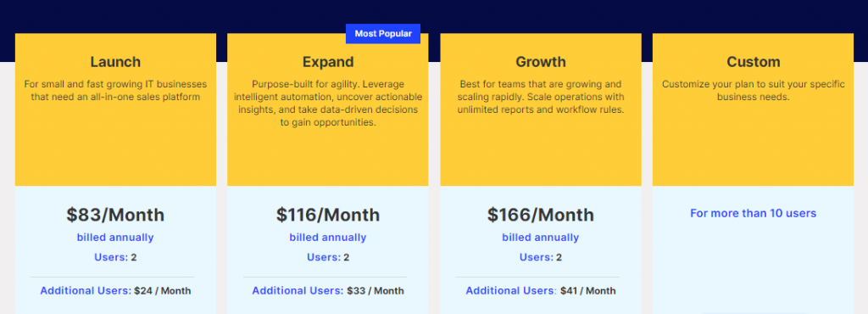Click the Most Popular badge
The image size is (868, 314).
pyautogui.click(x=383, y=34)
